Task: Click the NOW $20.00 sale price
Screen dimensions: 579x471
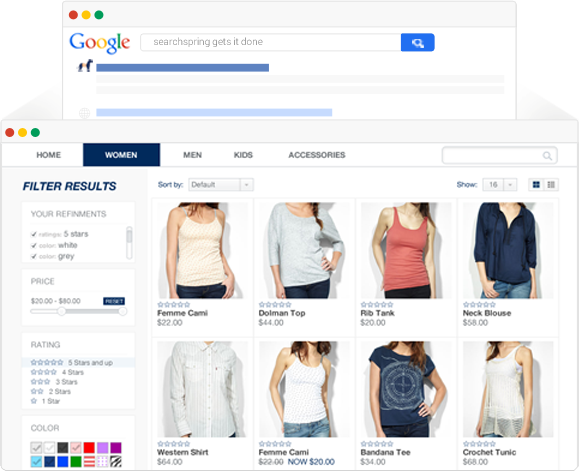Action: (x=311, y=462)
